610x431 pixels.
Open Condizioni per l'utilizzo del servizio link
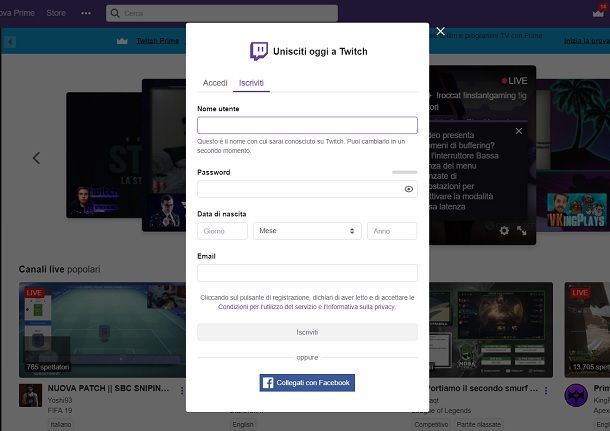click(x=267, y=307)
